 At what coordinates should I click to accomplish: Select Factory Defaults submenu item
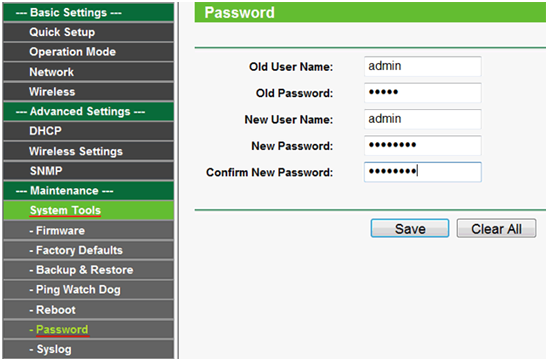[88, 250]
